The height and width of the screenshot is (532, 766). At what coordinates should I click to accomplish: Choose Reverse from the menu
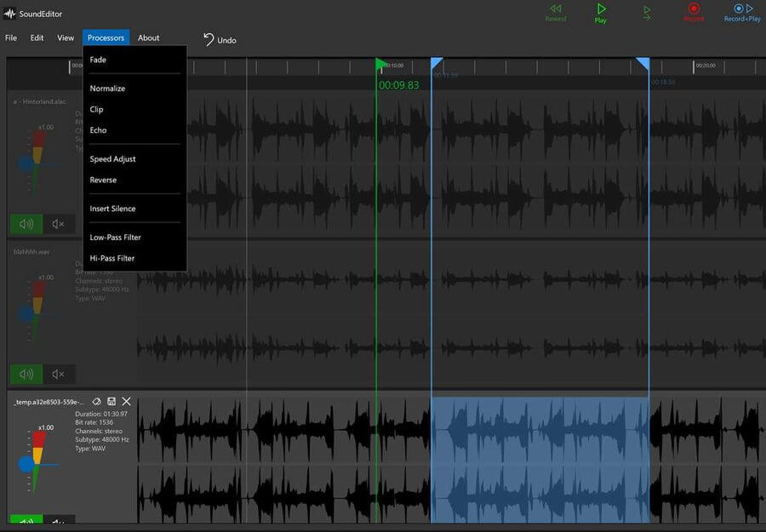[134, 180]
